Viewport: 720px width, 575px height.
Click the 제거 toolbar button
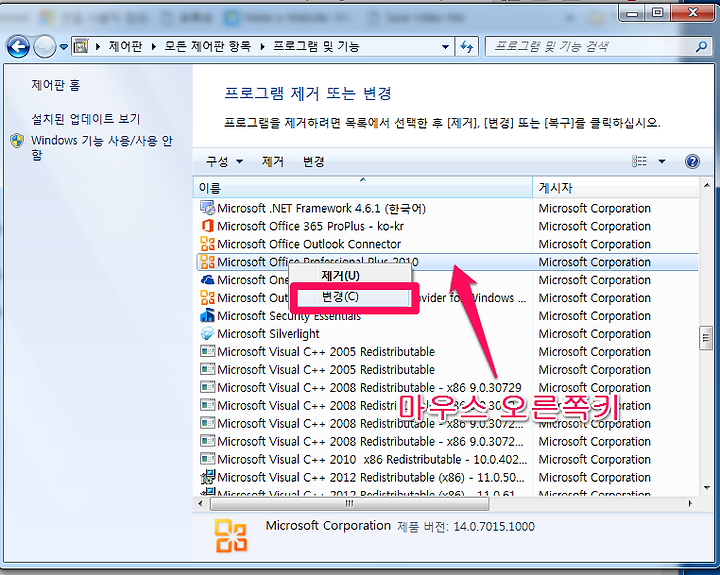272,161
